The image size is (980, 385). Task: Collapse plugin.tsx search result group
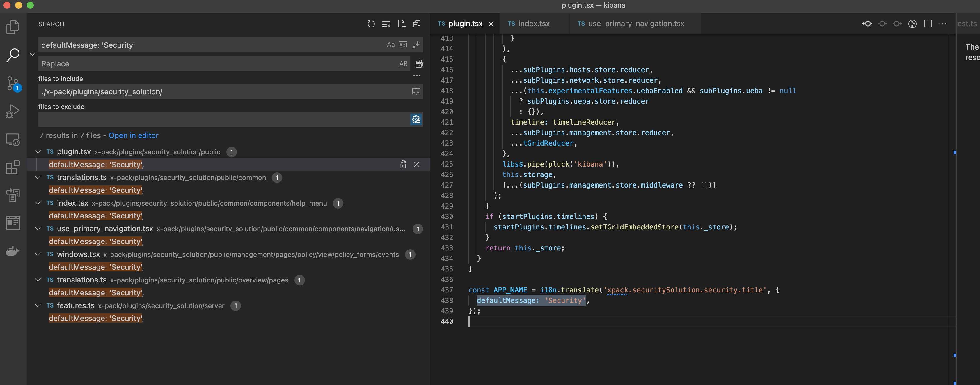point(38,152)
